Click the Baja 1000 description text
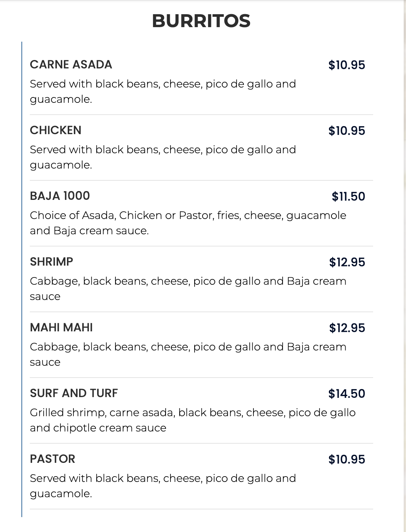The height and width of the screenshot is (532, 406). click(x=188, y=223)
